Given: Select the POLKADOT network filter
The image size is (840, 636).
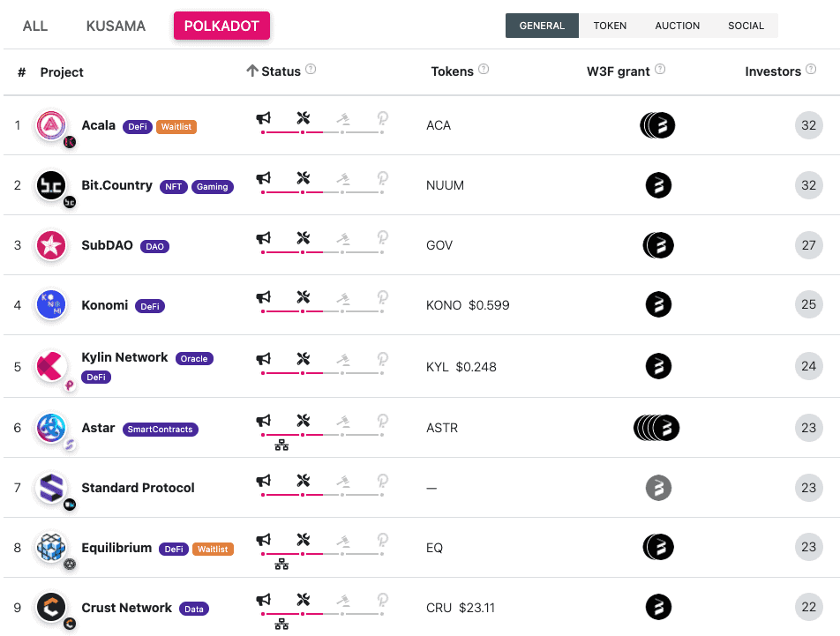Looking at the screenshot, I should coord(221,26).
